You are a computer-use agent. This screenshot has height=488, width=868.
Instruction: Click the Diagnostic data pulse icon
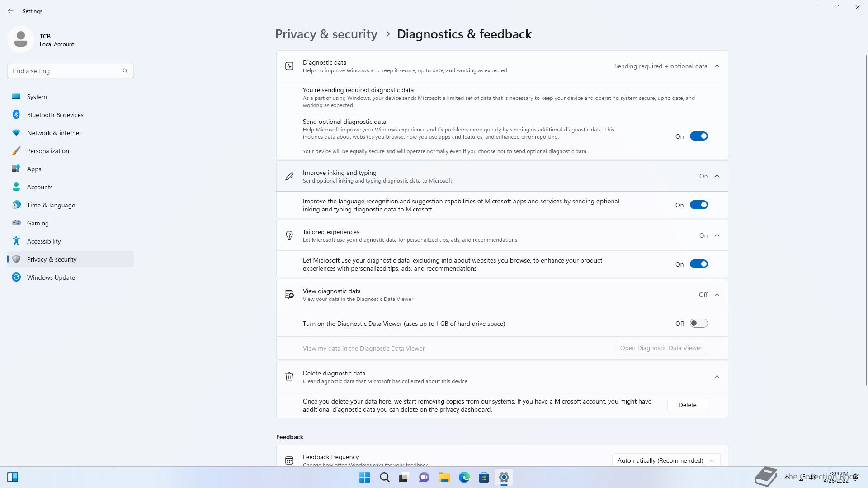[289, 66]
